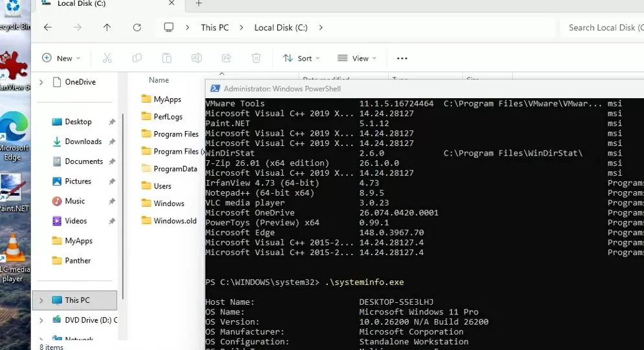The image size is (644, 350).
Task: Click This PC in the breadcrumb
Action: coord(215,28)
